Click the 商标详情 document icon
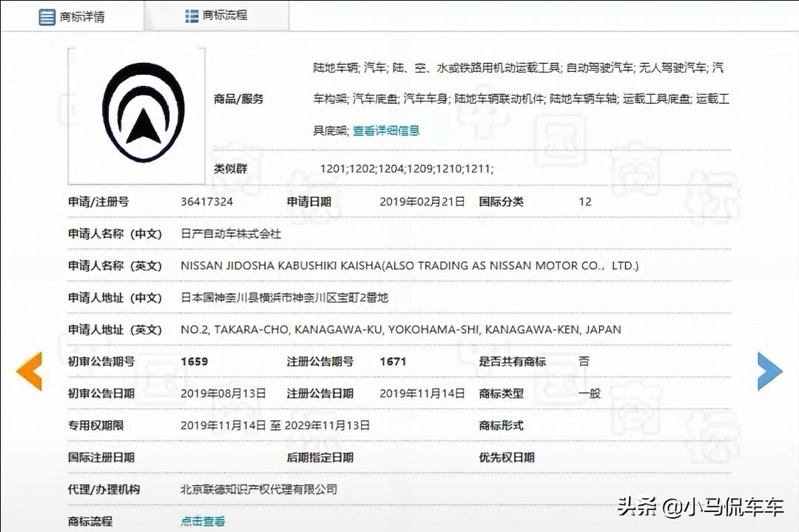 tap(47, 17)
